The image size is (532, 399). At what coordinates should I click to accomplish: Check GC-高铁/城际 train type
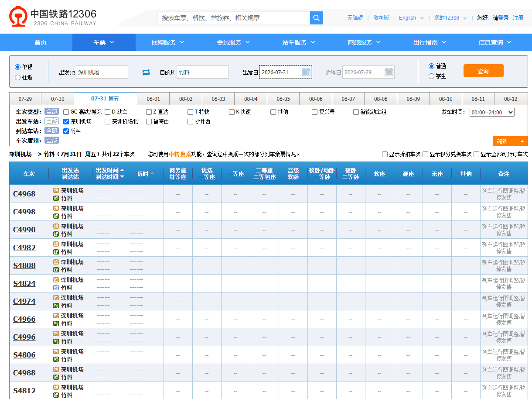(x=66, y=112)
